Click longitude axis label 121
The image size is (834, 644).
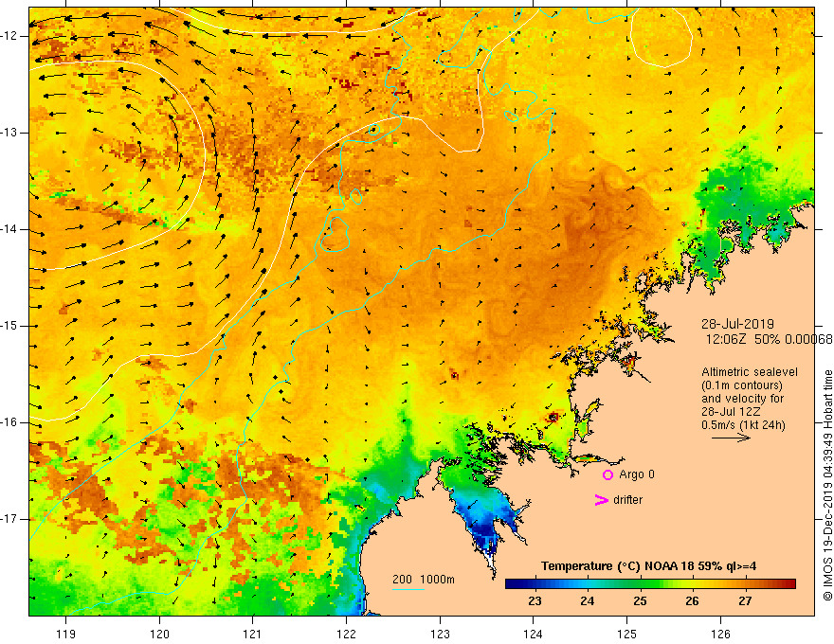point(253,634)
